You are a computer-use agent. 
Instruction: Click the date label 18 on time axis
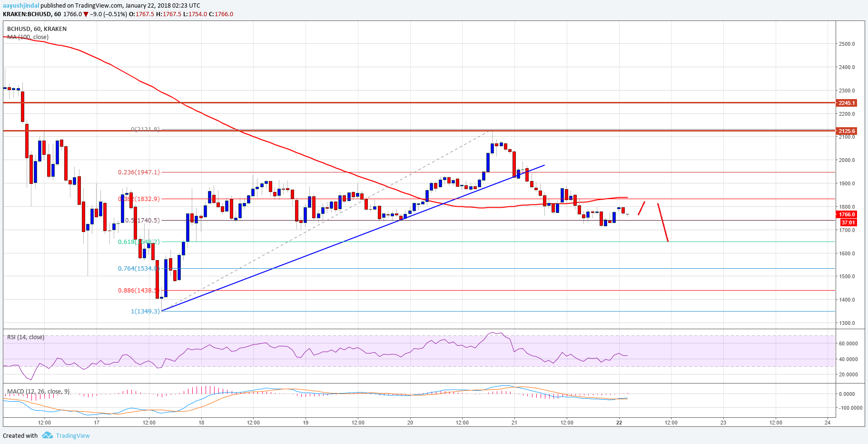(x=201, y=423)
